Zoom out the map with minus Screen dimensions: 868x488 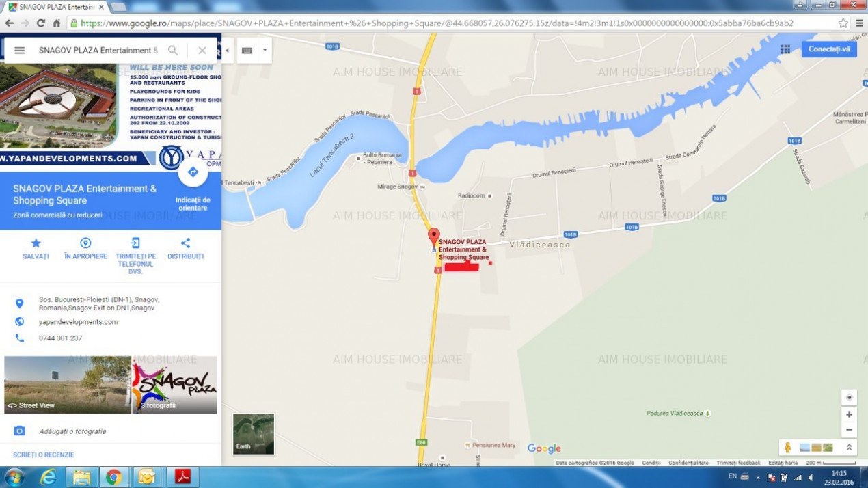pos(849,430)
